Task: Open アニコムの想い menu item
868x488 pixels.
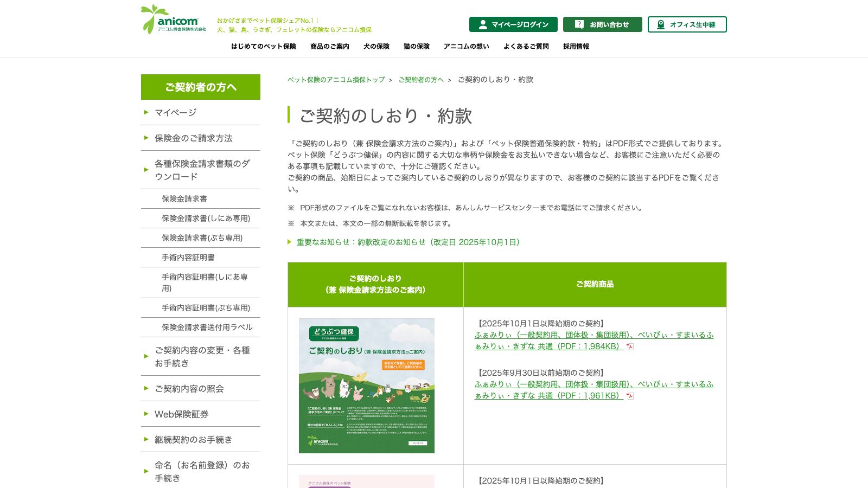Action: coord(467,47)
